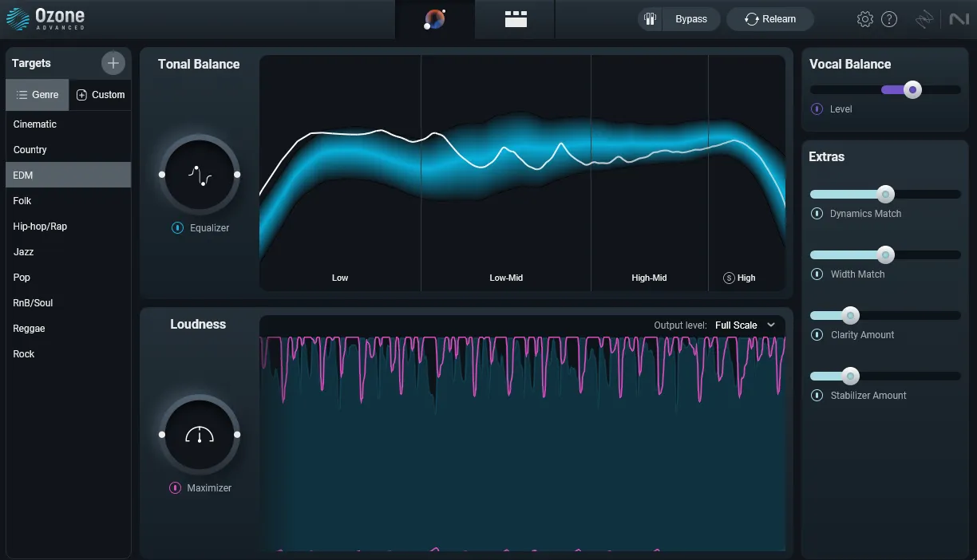Open the Master Assistant view icon

[x=435, y=19]
